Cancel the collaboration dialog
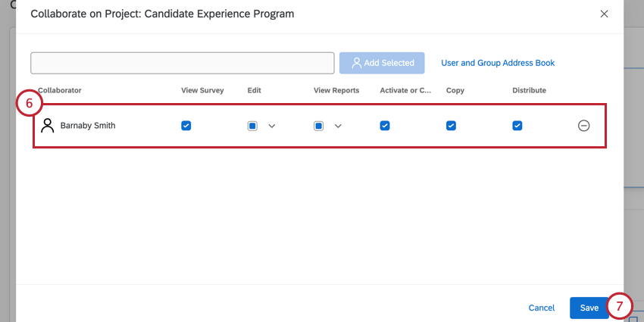Viewport: 644px width, 322px height. click(x=542, y=308)
